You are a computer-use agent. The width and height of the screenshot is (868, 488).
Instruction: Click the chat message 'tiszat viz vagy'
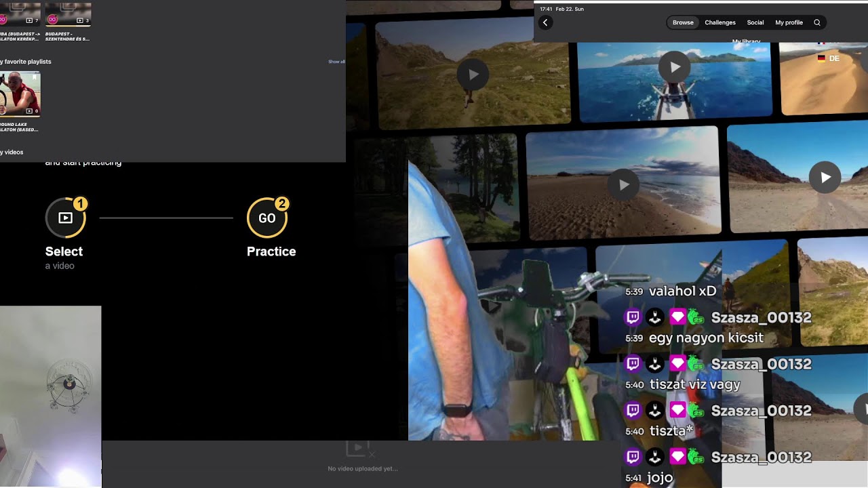(694, 384)
